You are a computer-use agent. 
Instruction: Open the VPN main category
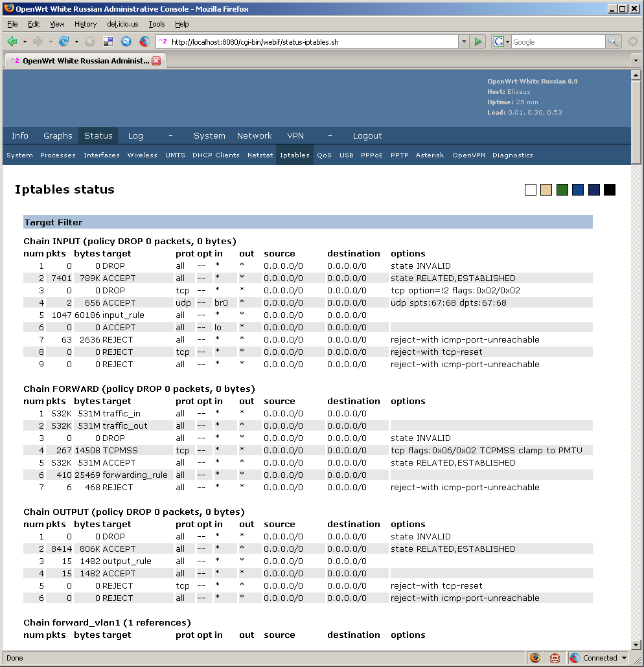[295, 136]
